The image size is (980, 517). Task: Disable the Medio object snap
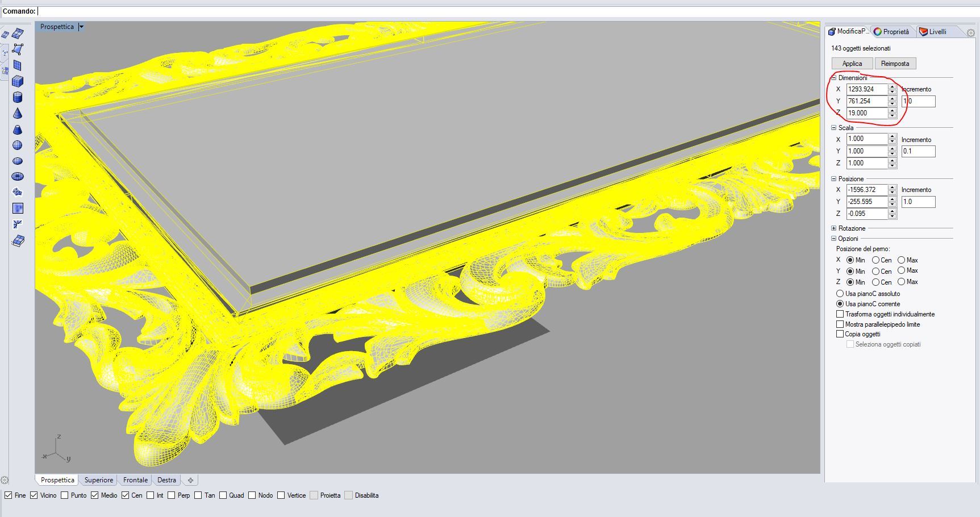pyautogui.click(x=95, y=495)
